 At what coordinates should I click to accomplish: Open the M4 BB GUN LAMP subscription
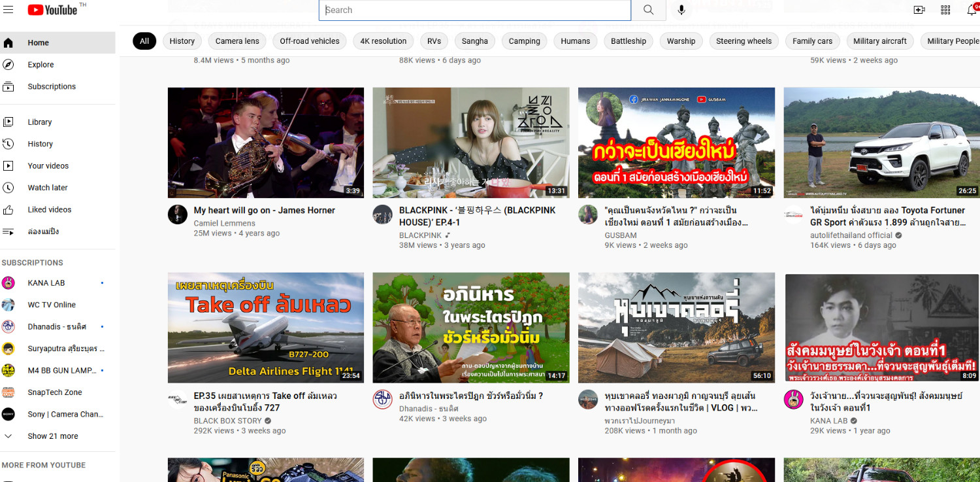pyautogui.click(x=57, y=370)
